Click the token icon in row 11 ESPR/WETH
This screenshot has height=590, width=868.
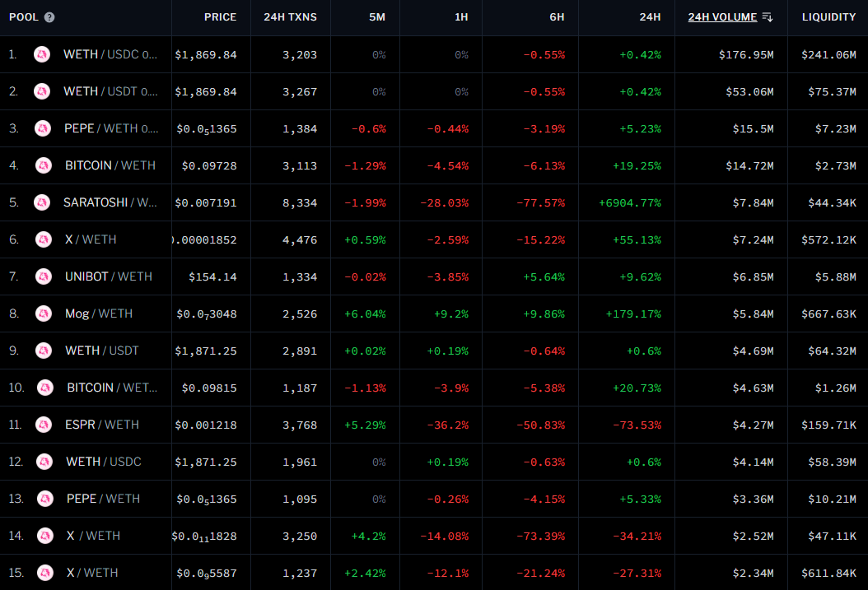44,425
